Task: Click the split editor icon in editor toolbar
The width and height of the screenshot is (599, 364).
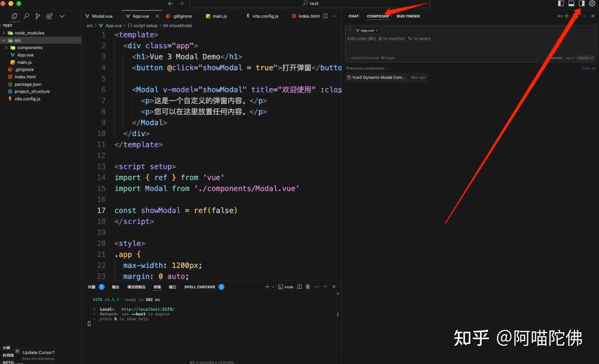Action: [x=325, y=16]
